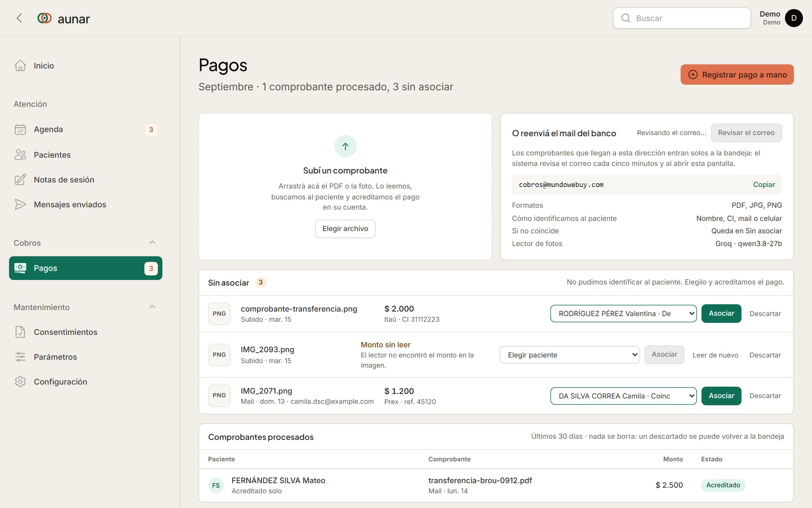Click the Mensajes enviados paper-plane icon
The width and height of the screenshot is (812, 508).
[20, 204]
